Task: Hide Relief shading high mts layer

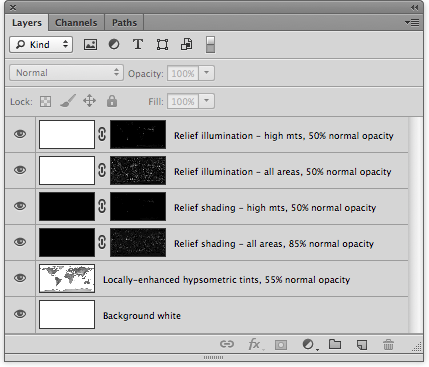Action: (x=20, y=206)
